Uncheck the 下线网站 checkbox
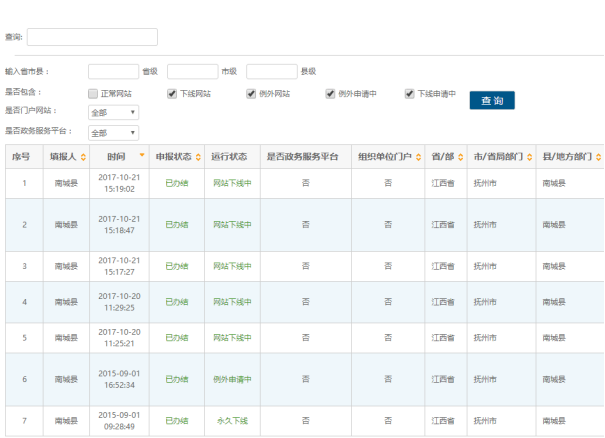The width and height of the screenshot is (605, 438). pos(172,94)
